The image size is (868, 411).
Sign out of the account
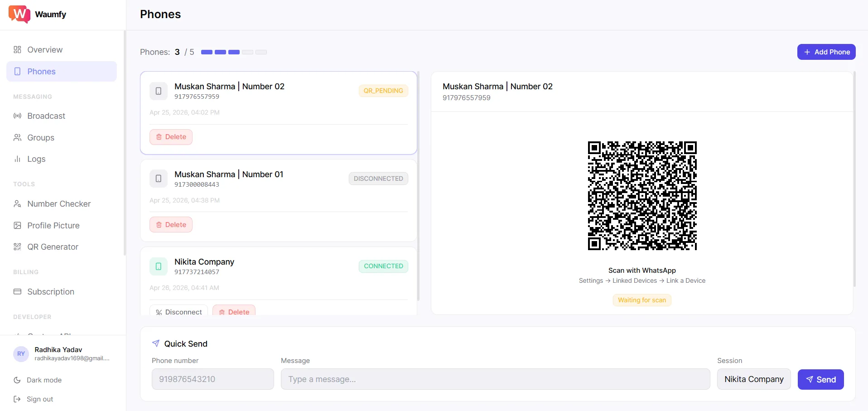[x=39, y=399]
